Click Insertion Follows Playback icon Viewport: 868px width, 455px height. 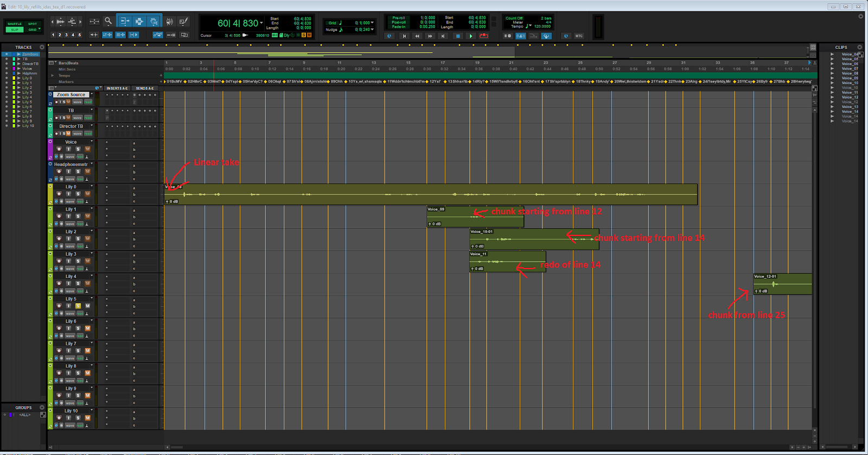point(133,35)
